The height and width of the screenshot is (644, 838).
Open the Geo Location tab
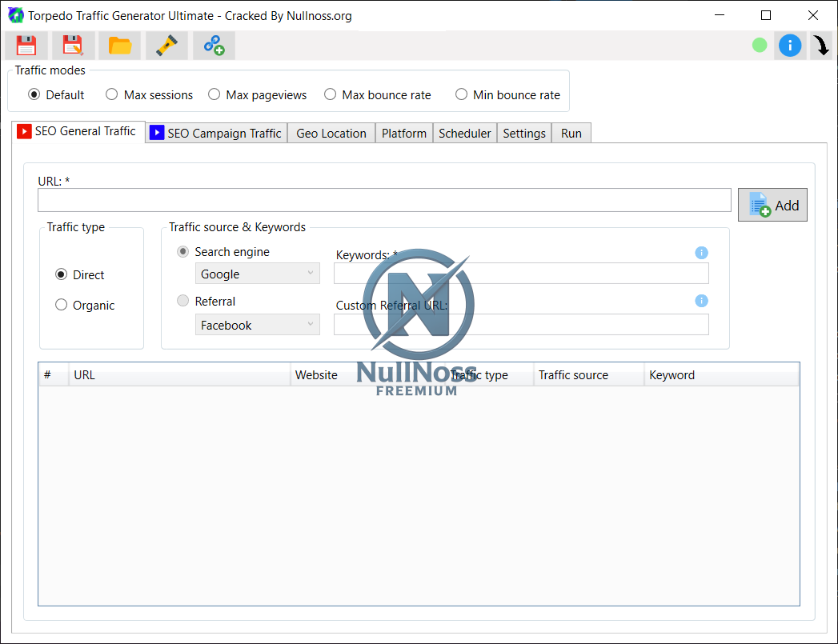pyautogui.click(x=331, y=133)
